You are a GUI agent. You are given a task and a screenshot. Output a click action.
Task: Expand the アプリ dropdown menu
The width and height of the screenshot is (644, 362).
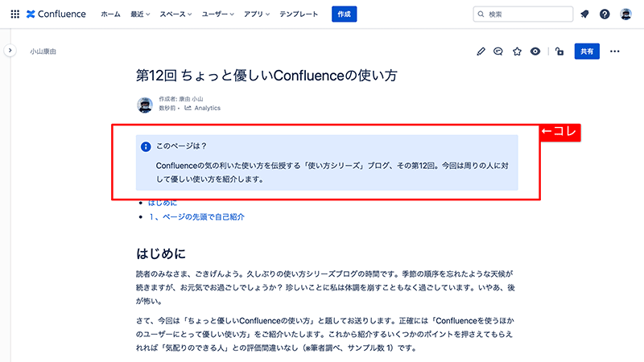pyautogui.click(x=257, y=14)
